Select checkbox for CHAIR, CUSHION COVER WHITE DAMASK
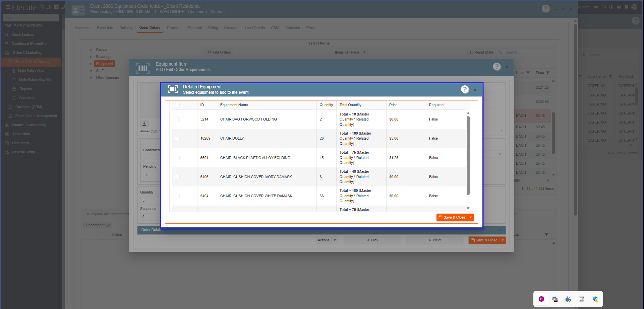Viewport: 644px width, 309px height. (x=177, y=196)
